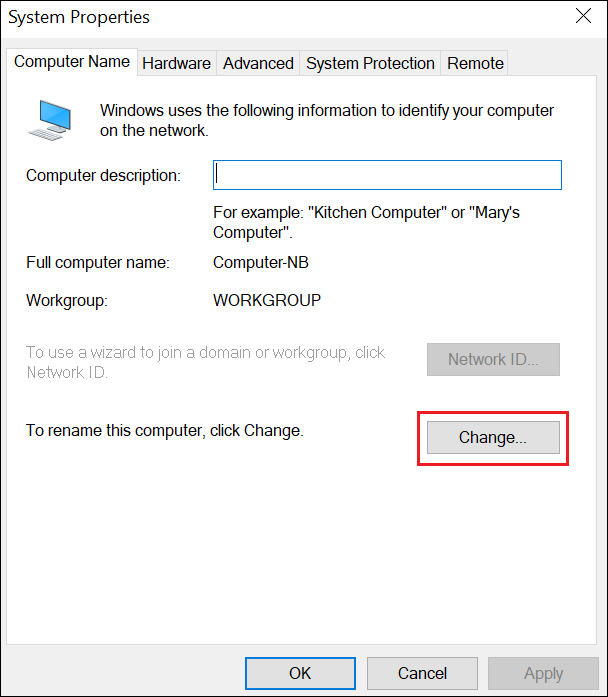Select the Computer Name tab
The image size is (608, 697).
coord(72,62)
